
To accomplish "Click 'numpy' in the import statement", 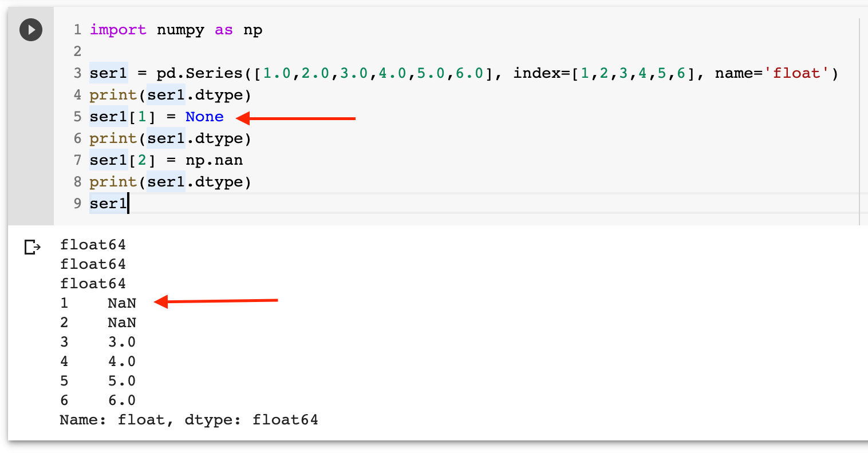I will pos(180,30).
